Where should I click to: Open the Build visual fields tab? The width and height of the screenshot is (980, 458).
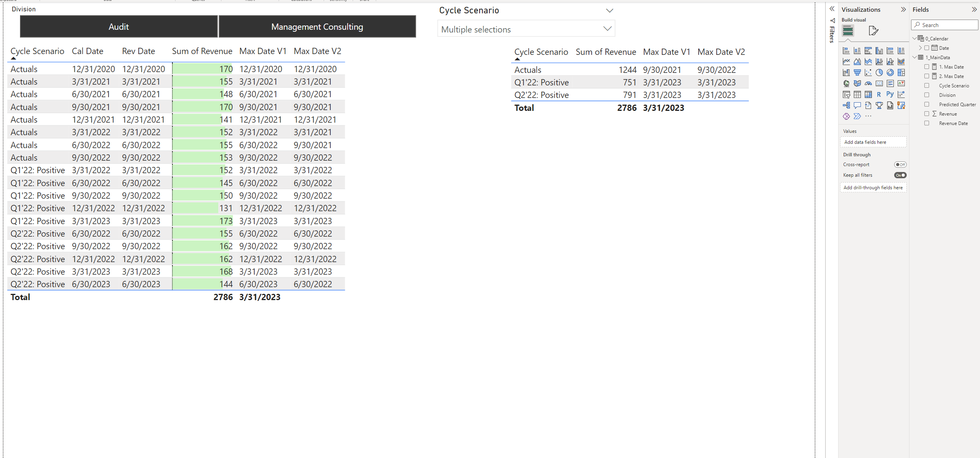[x=848, y=31]
